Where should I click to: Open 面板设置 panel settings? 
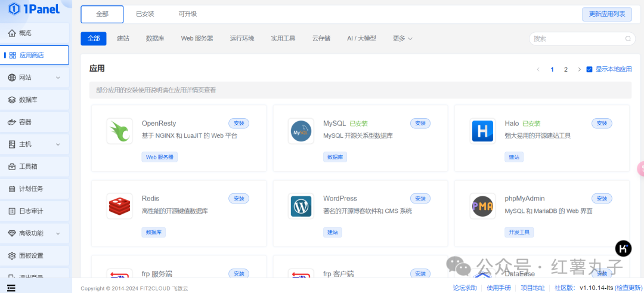pos(35,255)
